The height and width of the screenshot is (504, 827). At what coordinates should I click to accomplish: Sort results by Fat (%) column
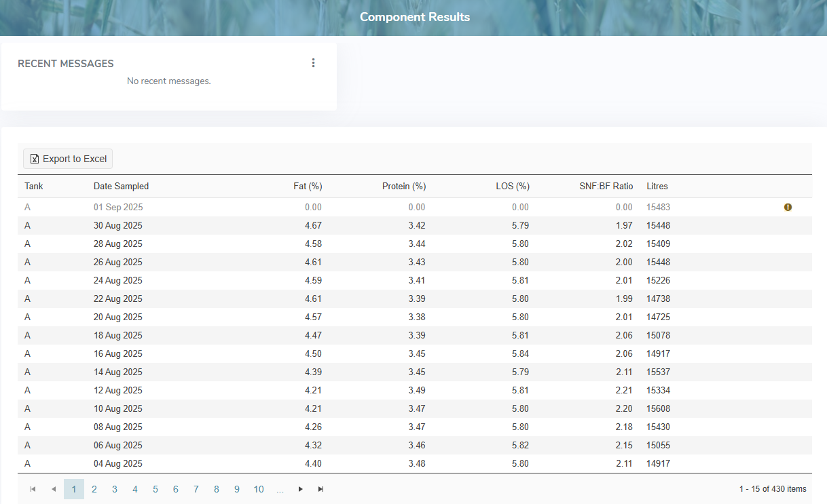click(309, 186)
